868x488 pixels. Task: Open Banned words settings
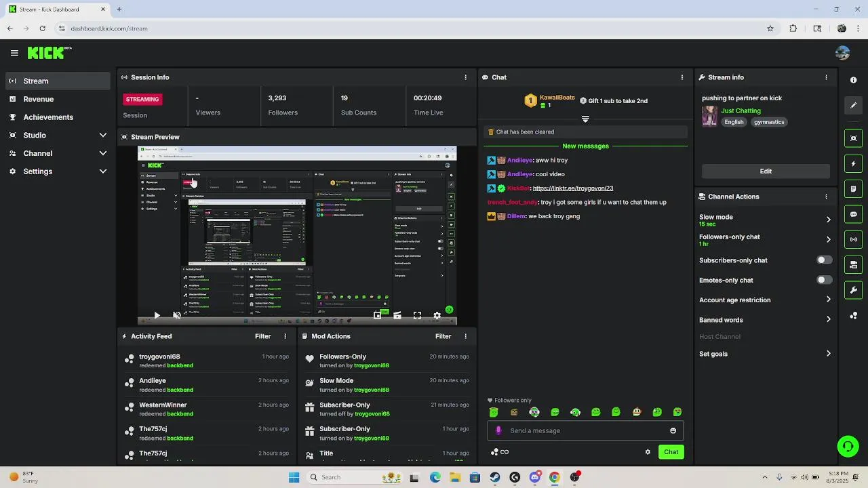(x=766, y=320)
